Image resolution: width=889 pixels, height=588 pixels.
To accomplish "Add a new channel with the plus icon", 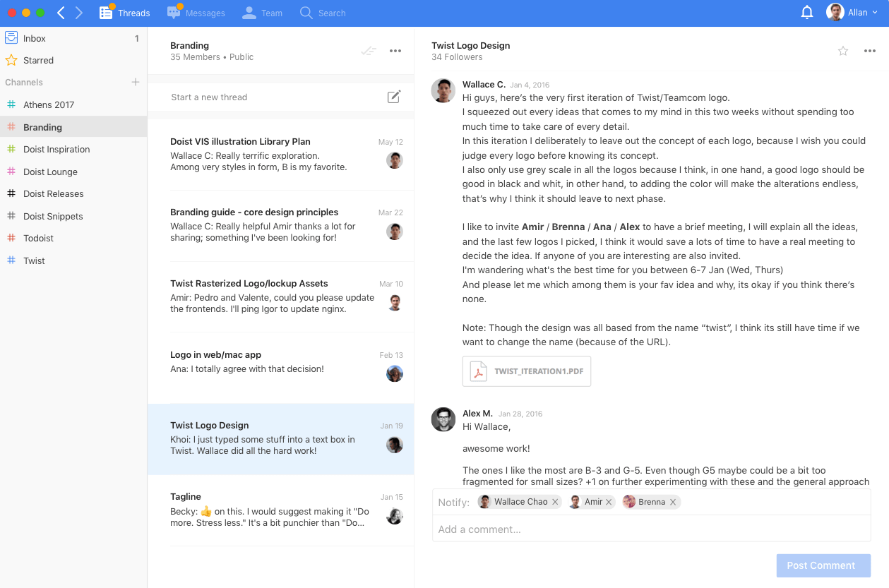I will pyautogui.click(x=135, y=82).
